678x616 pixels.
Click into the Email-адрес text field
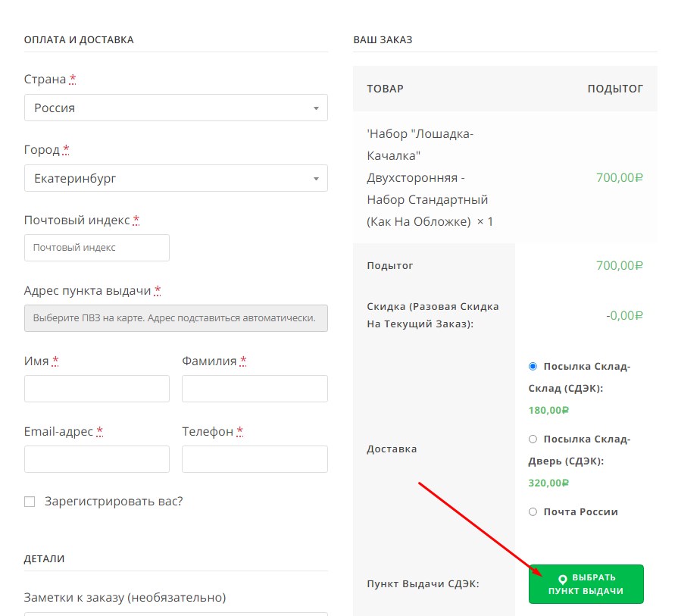click(x=97, y=459)
